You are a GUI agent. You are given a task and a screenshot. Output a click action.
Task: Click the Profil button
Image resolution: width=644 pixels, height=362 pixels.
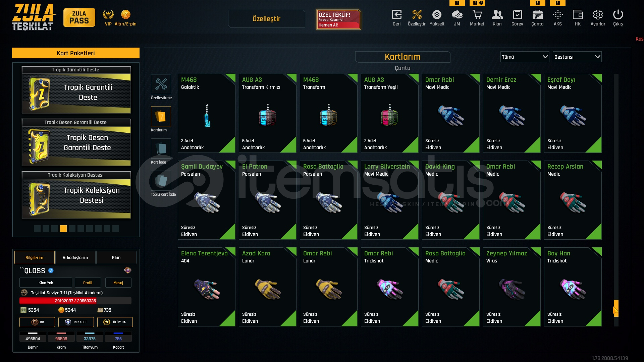(x=88, y=283)
